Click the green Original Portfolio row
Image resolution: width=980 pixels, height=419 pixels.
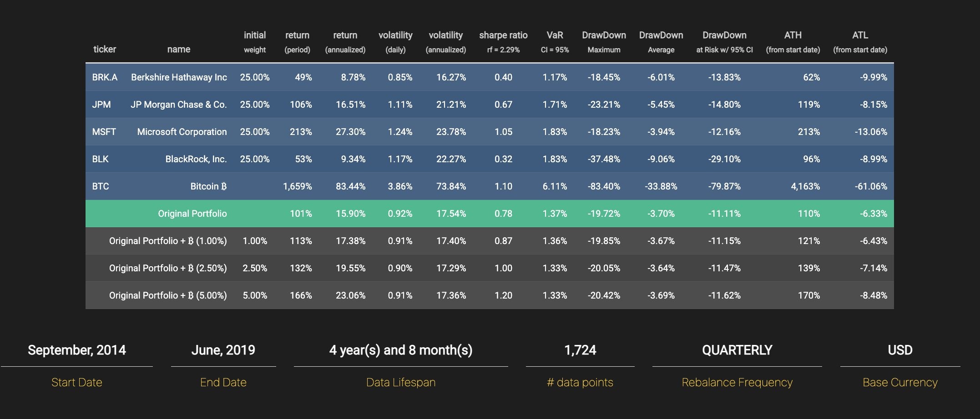(490, 214)
